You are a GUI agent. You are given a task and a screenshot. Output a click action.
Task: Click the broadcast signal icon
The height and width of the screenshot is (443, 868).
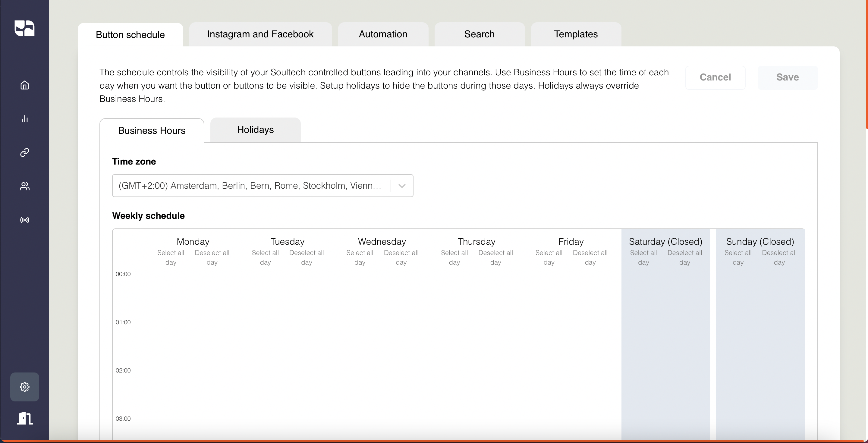pyautogui.click(x=25, y=220)
